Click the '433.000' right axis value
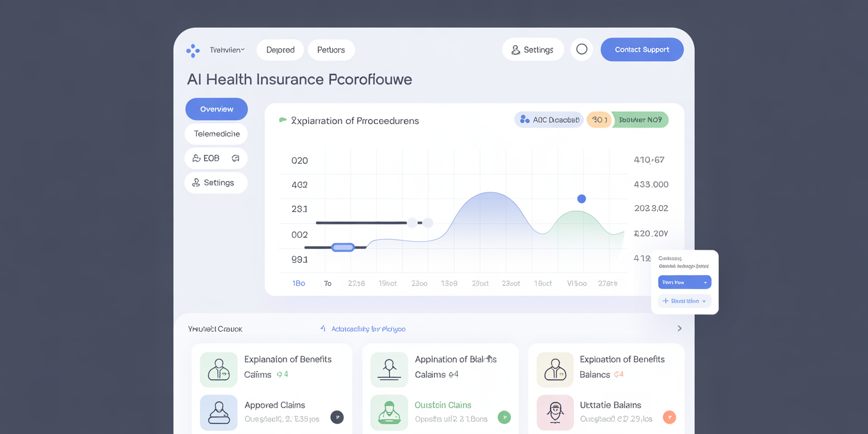Viewport: 868px width, 434px height. click(651, 184)
